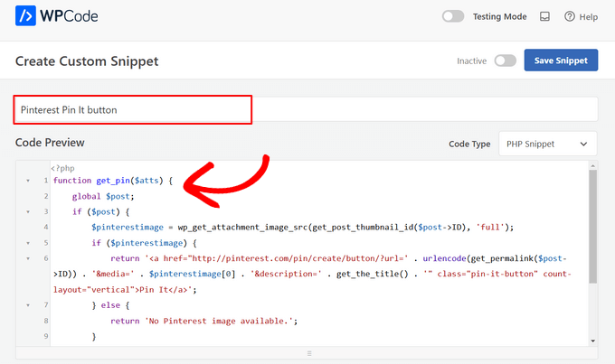The image size is (615, 364).
Task: Click the snippet title input field
Action: pyautogui.click(x=306, y=109)
